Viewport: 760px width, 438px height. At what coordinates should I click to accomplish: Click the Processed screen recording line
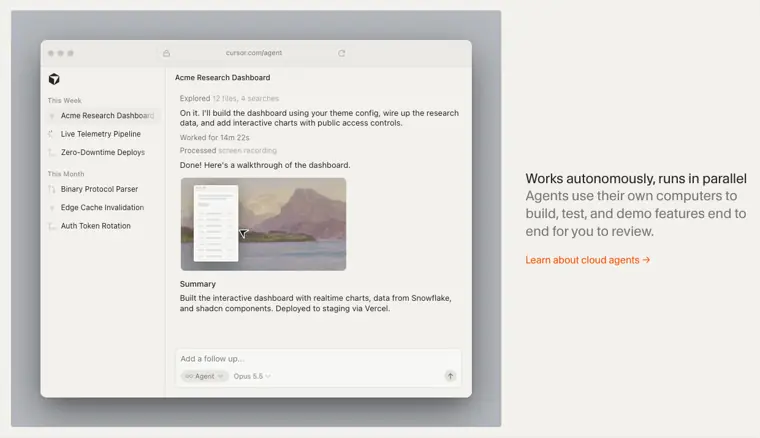[x=228, y=151]
